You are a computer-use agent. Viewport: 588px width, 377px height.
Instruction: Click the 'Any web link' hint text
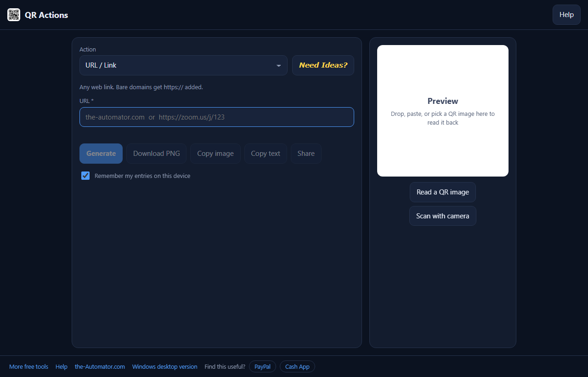[x=141, y=87]
